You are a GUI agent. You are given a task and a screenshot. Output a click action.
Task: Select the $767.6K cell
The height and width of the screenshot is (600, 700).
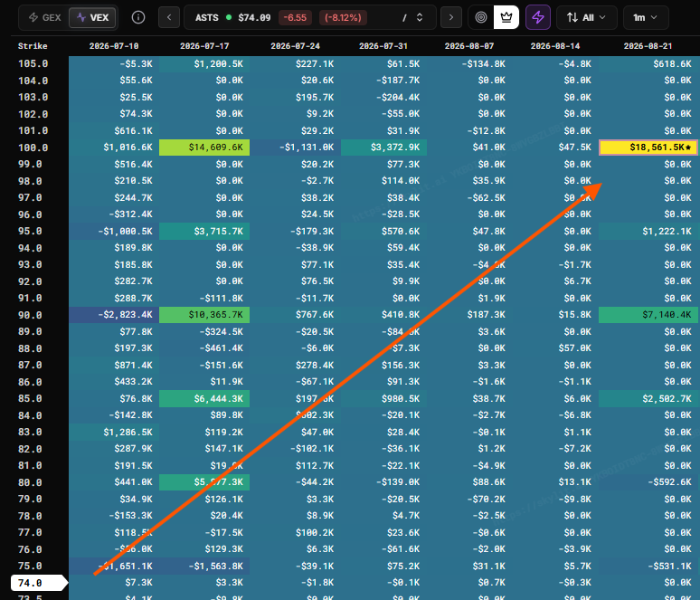point(295,315)
